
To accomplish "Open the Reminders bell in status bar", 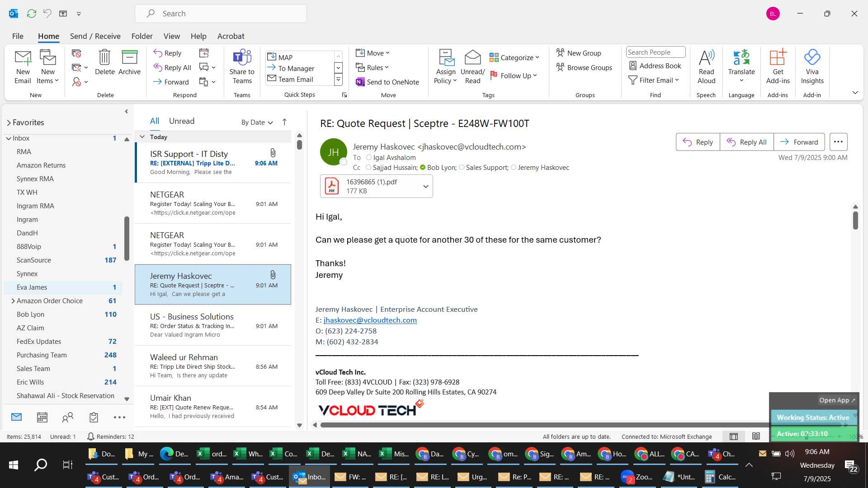I will click(x=90, y=436).
